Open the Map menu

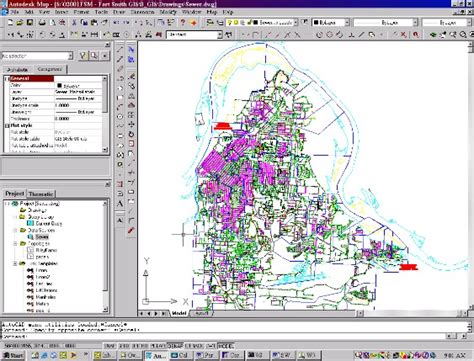click(212, 12)
